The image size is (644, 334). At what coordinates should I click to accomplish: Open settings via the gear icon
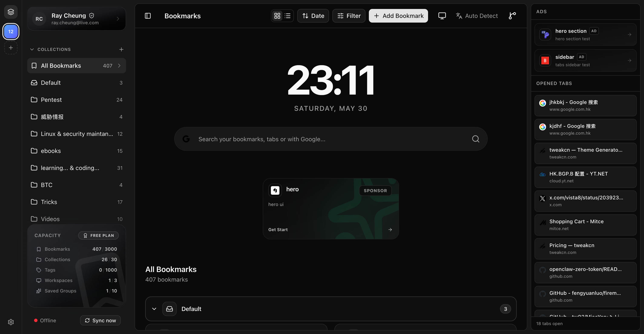click(11, 322)
